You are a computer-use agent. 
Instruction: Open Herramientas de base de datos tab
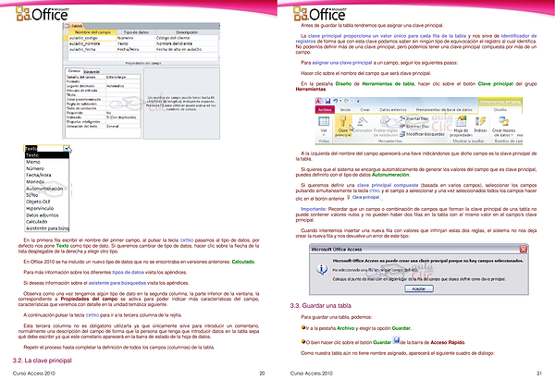[444, 110]
